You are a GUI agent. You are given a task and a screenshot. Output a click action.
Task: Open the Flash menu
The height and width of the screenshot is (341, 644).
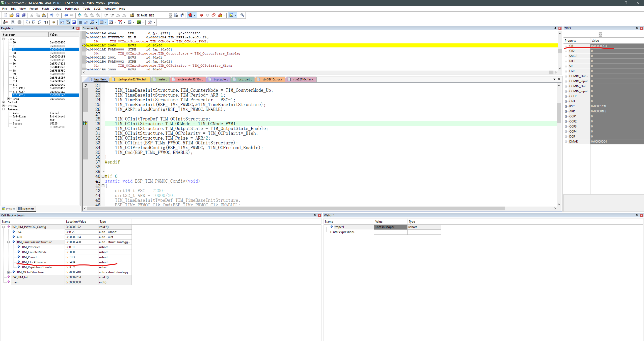point(45,9)
